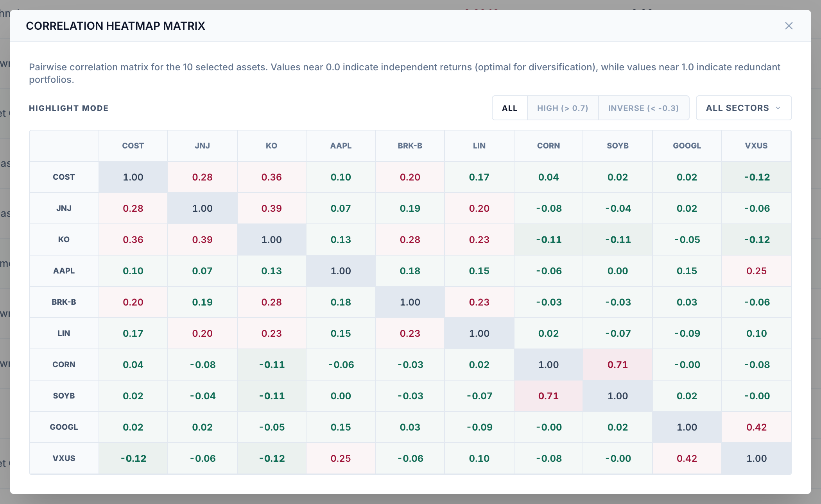Viewport: 821px width, 504px height.
Task: Click the -0.09 cell in LIN row
Action: [x=687, y=333]
